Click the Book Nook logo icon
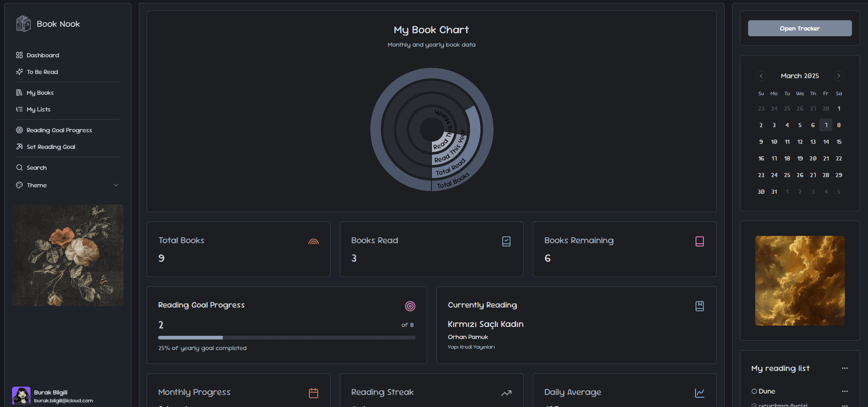The width and height of the screenshot is (868, 407). point(23,24)
